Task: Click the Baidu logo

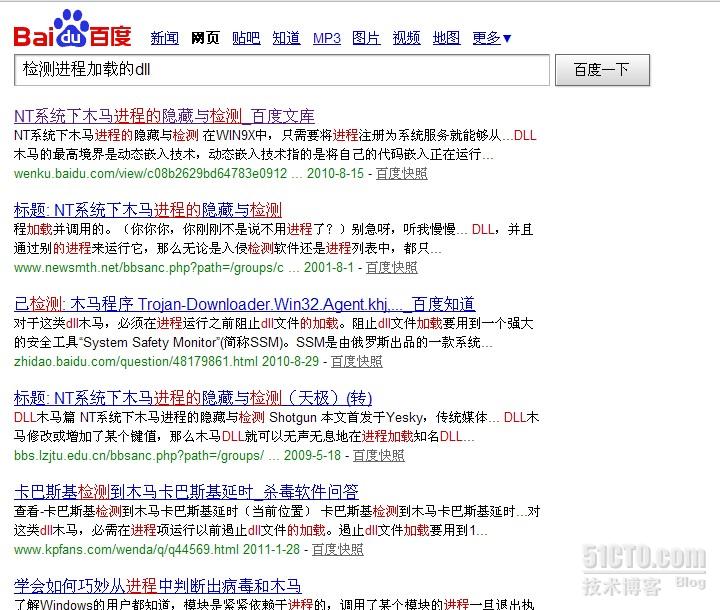Action: point(73,28)
